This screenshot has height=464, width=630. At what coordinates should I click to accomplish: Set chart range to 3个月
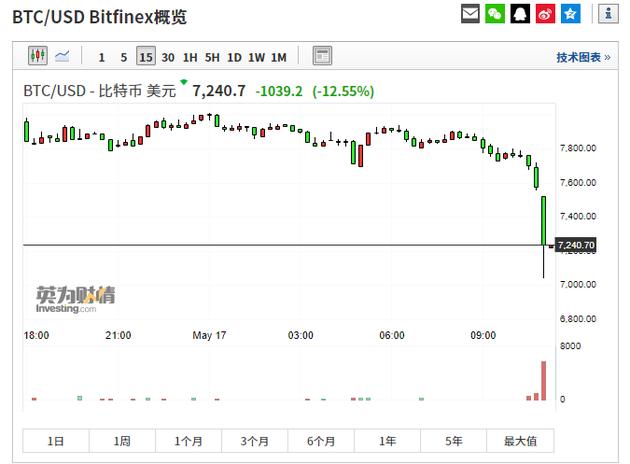(255, 441)
